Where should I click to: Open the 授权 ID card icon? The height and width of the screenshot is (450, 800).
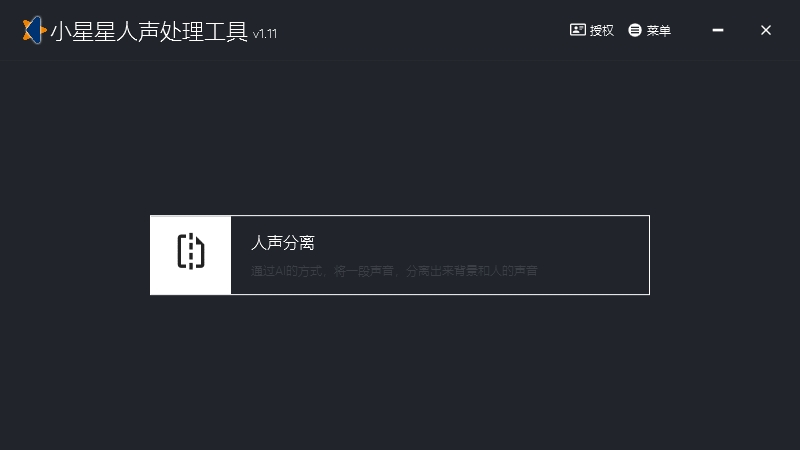click(x=578, y=30)
